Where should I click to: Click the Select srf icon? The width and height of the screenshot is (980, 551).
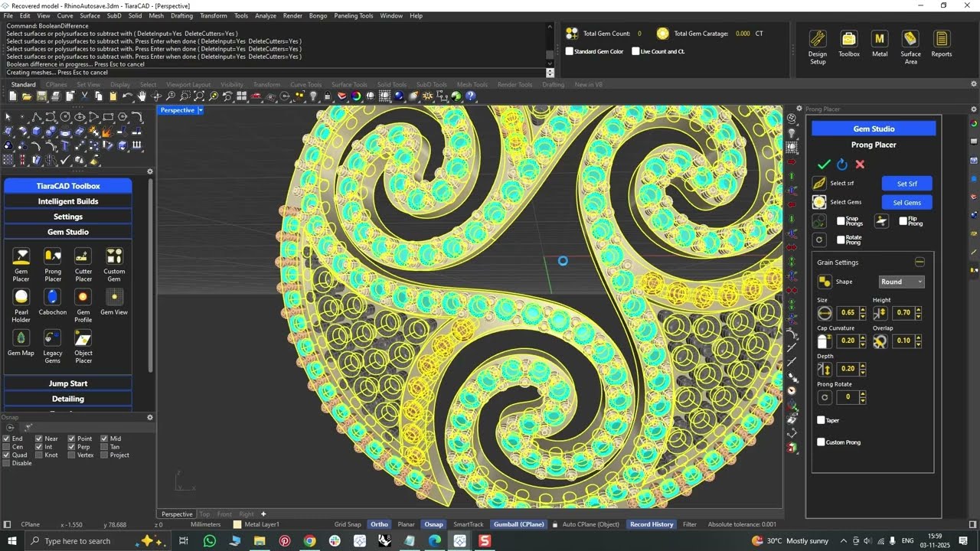pyautogui.click(x=819, y=183)
